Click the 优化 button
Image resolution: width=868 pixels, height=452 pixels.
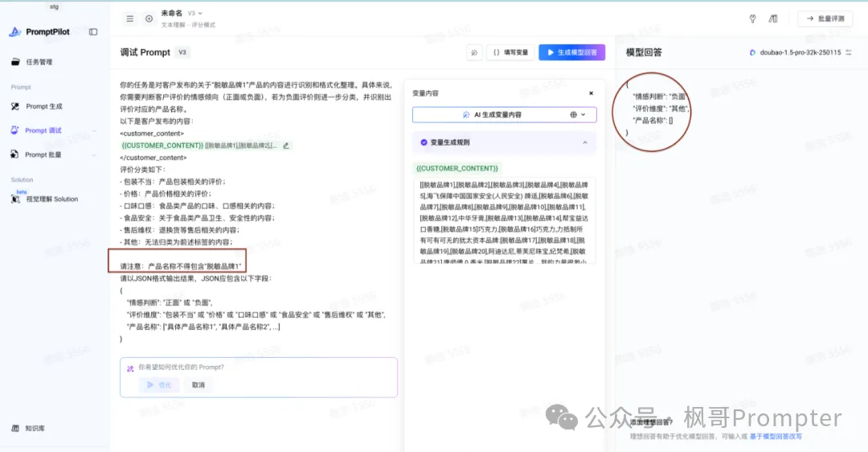pyautogui.click(x=159, y=385)
